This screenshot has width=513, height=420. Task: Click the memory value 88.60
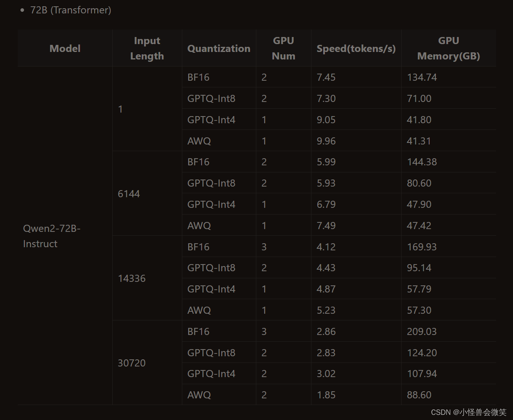[419, 395]
